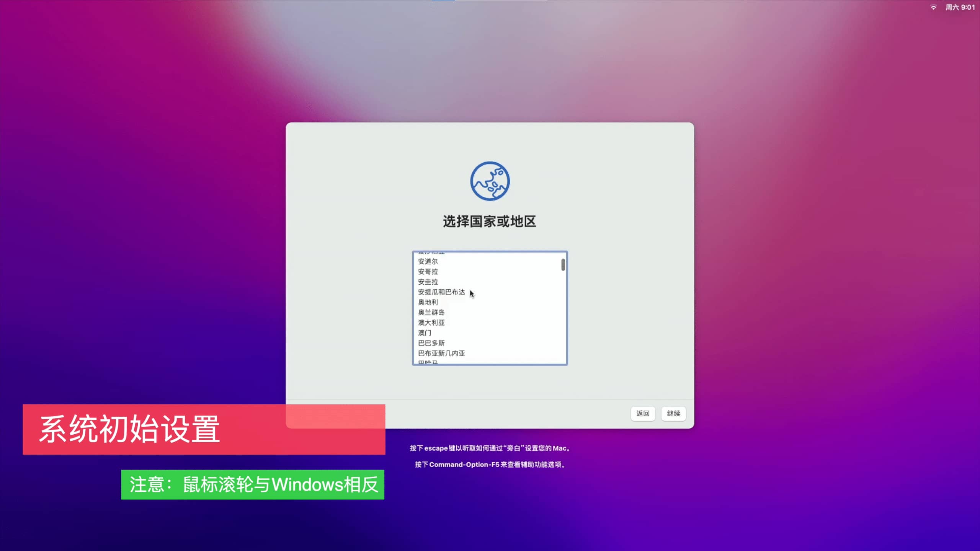
Task: Click the partially visible bottom list entry
Action: click(x=428, y=362)
